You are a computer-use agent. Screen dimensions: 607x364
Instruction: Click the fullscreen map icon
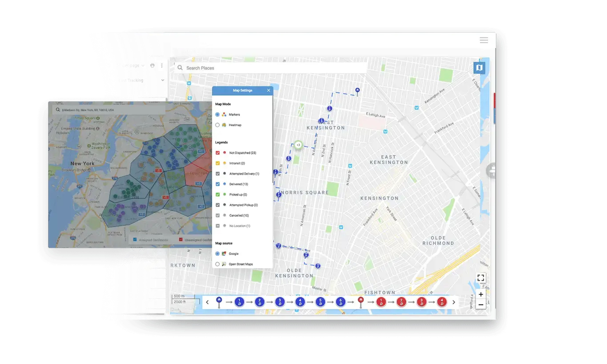point(480,278)
